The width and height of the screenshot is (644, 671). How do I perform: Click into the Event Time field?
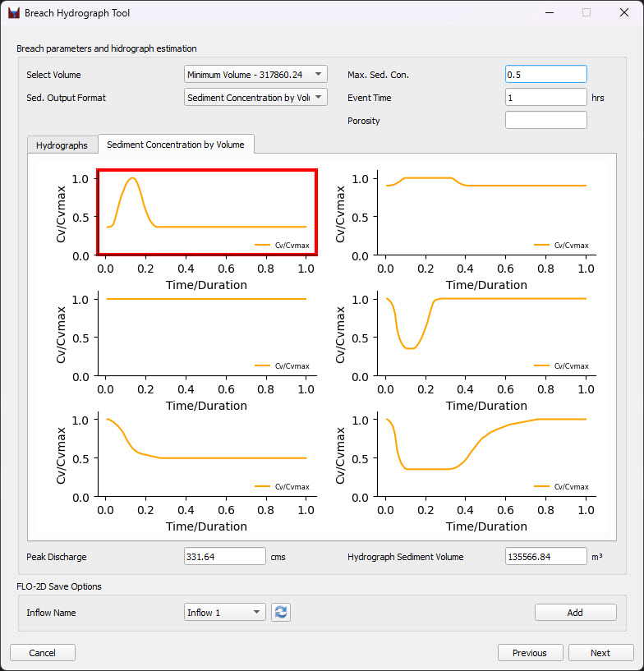(545, 98)
